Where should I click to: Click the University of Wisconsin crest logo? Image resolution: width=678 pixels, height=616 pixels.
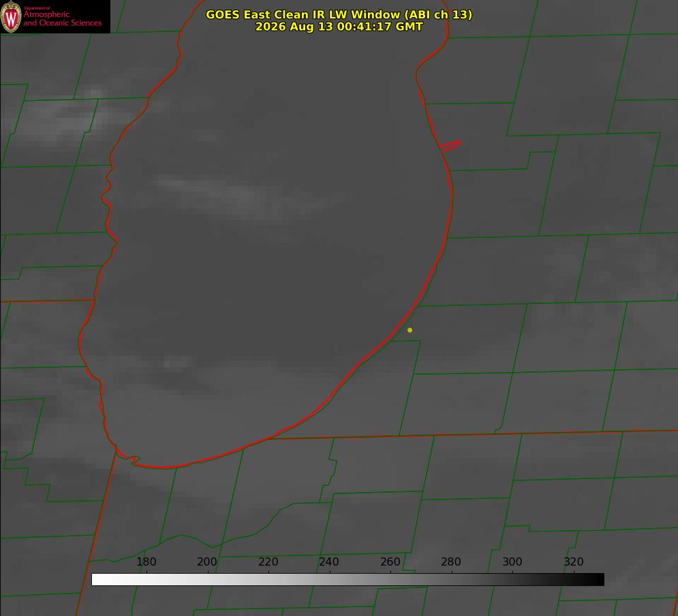11,16
